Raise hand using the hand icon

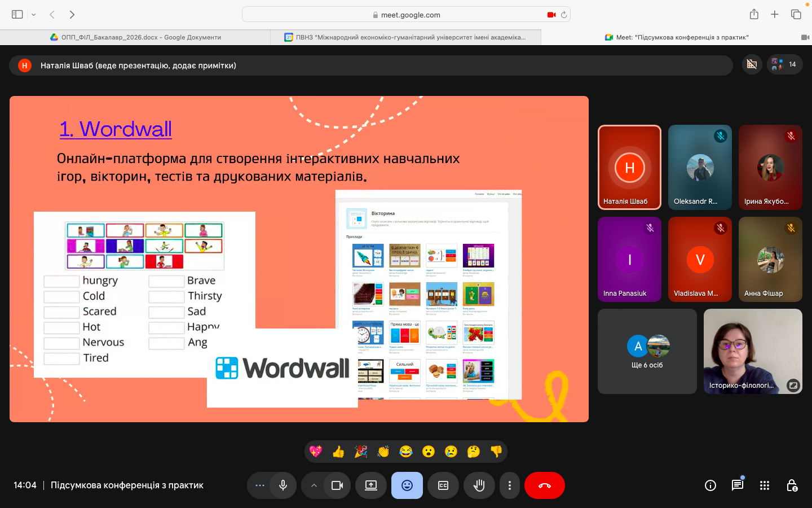pyautogui.click(x=479, y=485)
